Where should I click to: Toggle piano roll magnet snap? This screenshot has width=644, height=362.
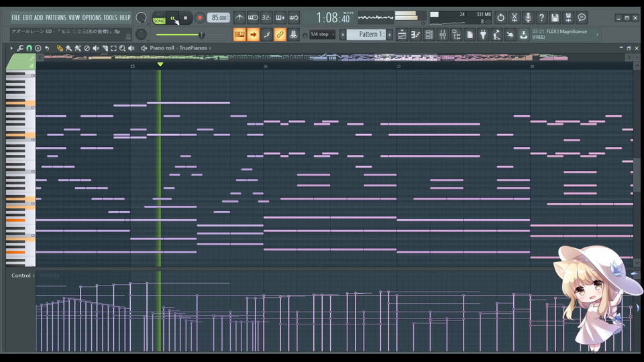[29, 48]
